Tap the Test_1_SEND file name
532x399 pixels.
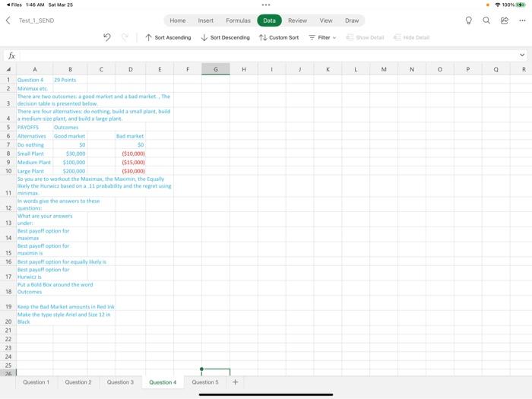pos(36,21)
